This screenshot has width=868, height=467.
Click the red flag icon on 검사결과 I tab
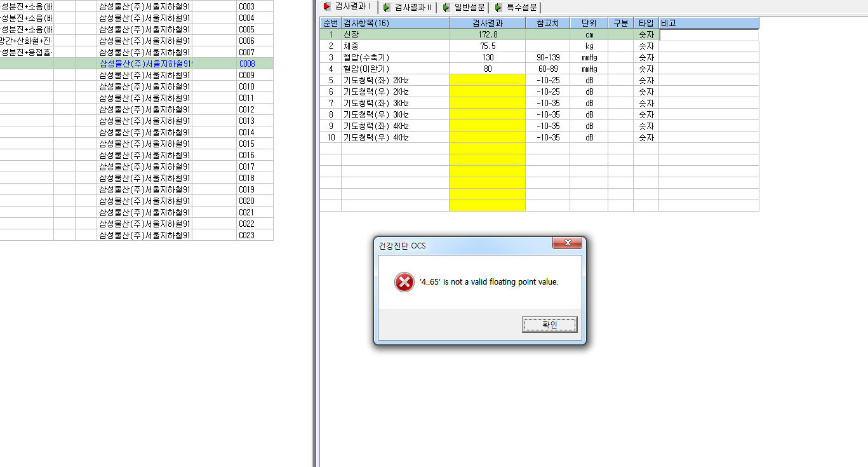point(327,7)
